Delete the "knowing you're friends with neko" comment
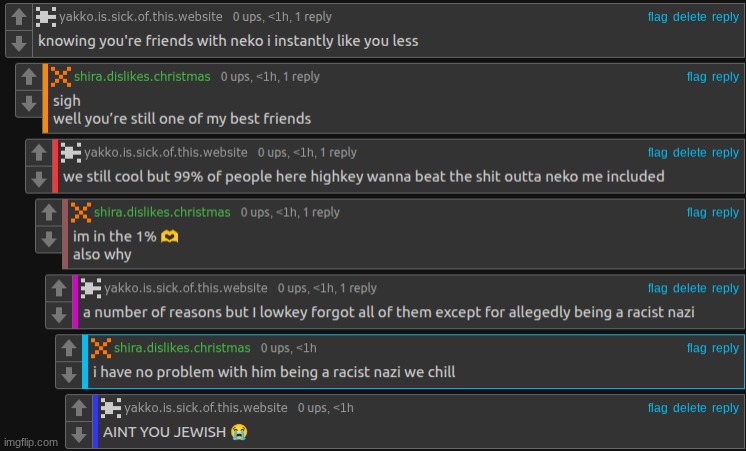 [689, 17]
